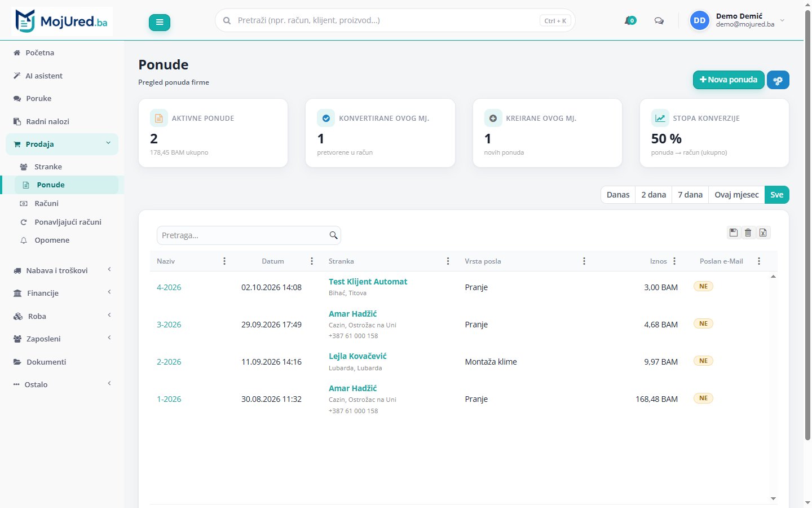Open the Datum column options menu
The height and width of the screenshot is (508, 812).
pyautogui.click(x=312, y=261)
